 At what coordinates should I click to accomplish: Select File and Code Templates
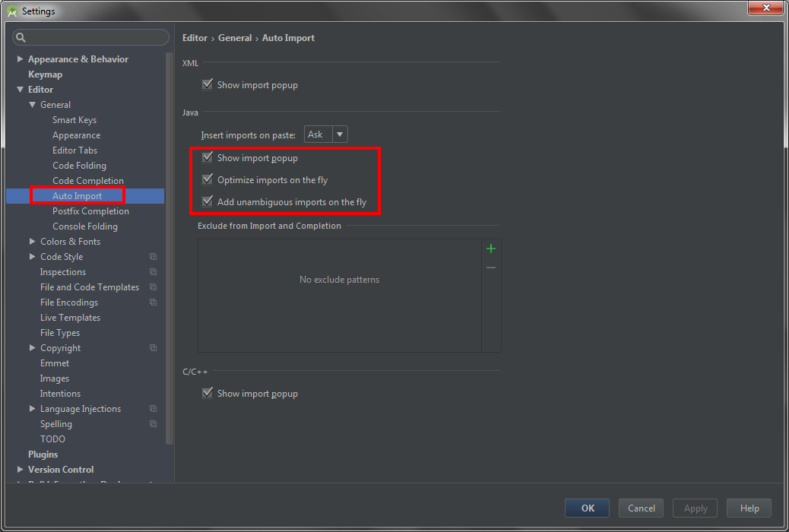[90, 287]
